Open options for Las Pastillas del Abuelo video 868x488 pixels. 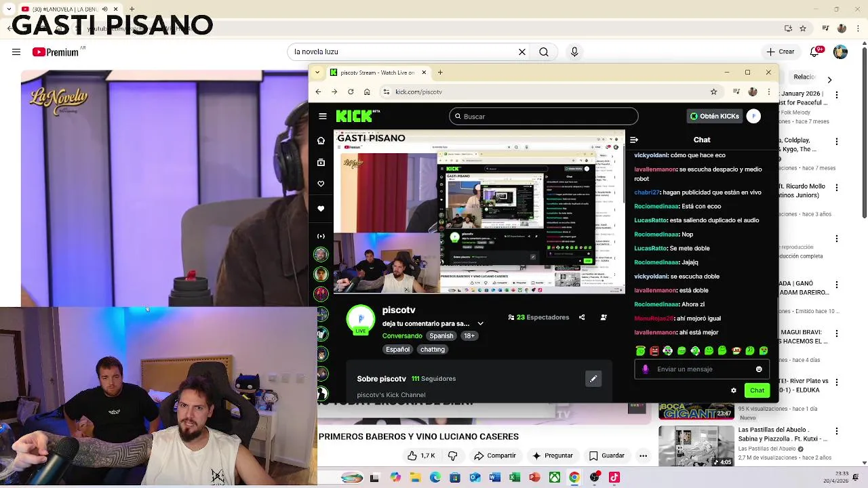[x=836, y=431]
